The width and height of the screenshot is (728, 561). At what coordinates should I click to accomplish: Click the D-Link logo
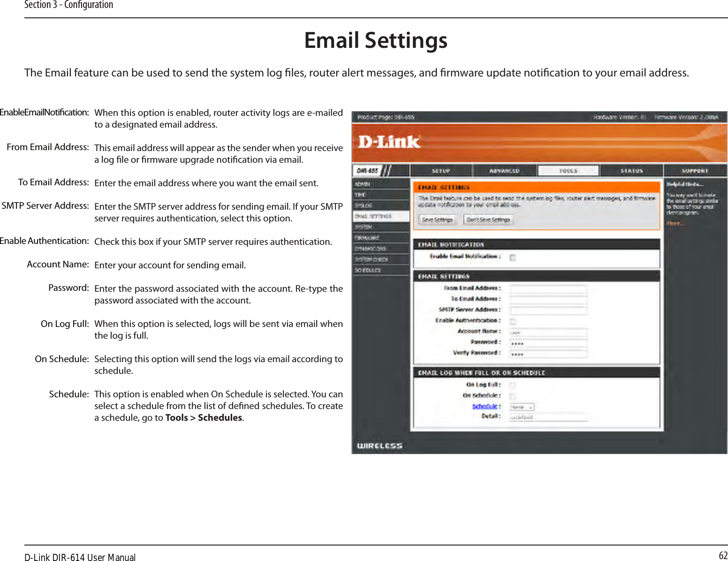(x=389, y=142)
